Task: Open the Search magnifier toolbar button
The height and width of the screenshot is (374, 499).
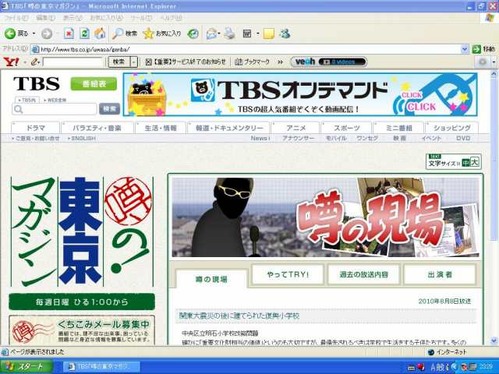Action: tap(124, 33)
